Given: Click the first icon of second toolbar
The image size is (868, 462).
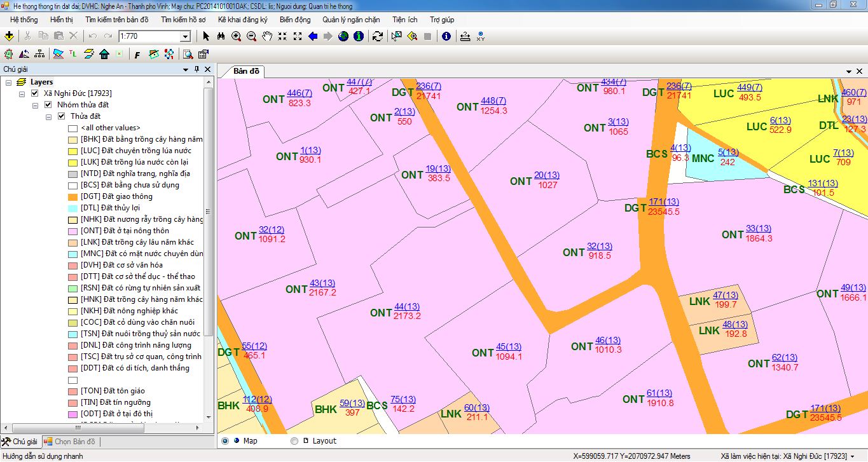Looking at the screenshot, I should pos(9,54).
